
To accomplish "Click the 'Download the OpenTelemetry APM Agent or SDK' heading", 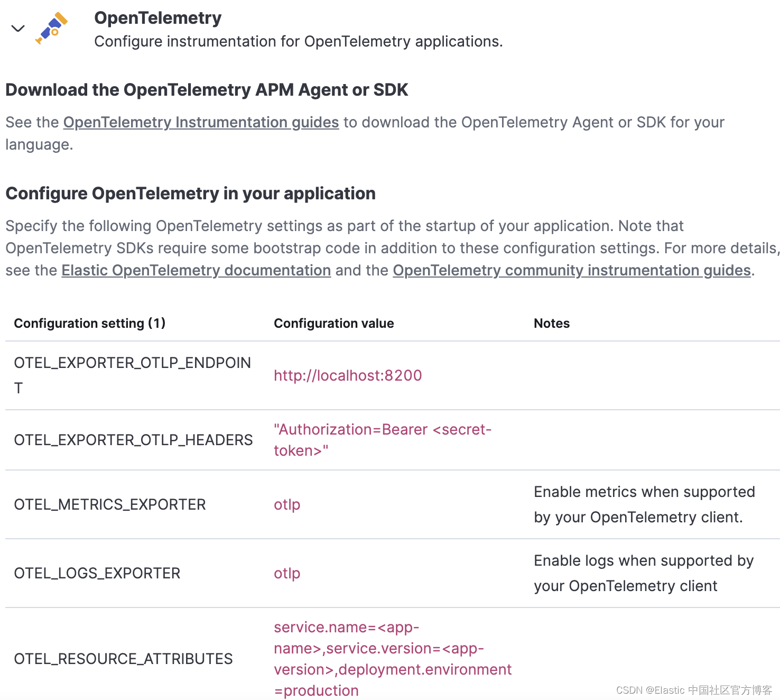I will pos(207,90).
